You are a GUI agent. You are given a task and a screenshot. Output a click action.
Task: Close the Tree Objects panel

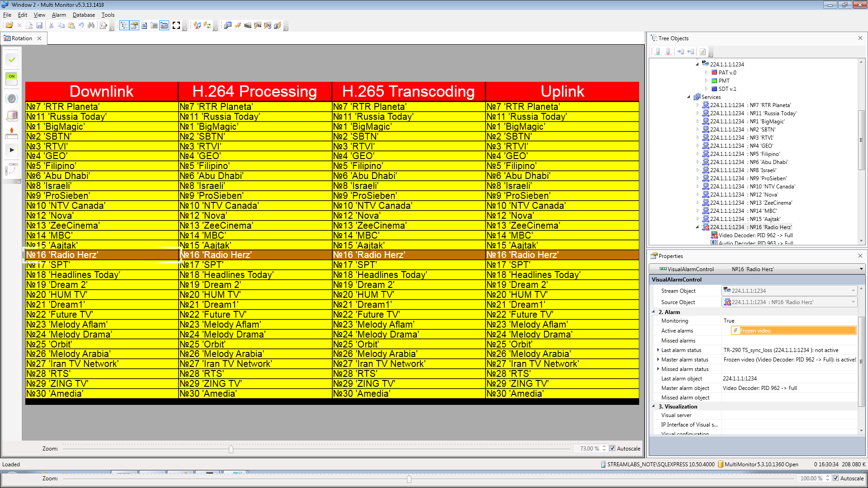click(x=860, y=38)
